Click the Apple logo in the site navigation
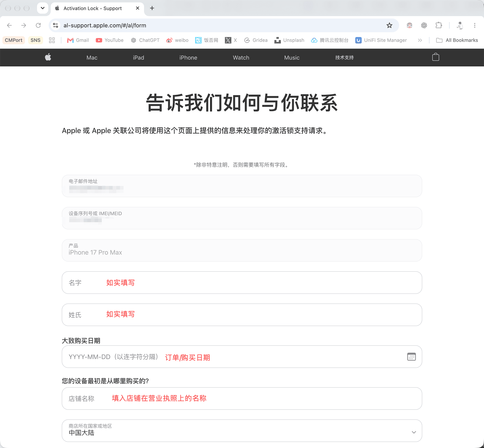484x448 pixels. pos(48,57)
